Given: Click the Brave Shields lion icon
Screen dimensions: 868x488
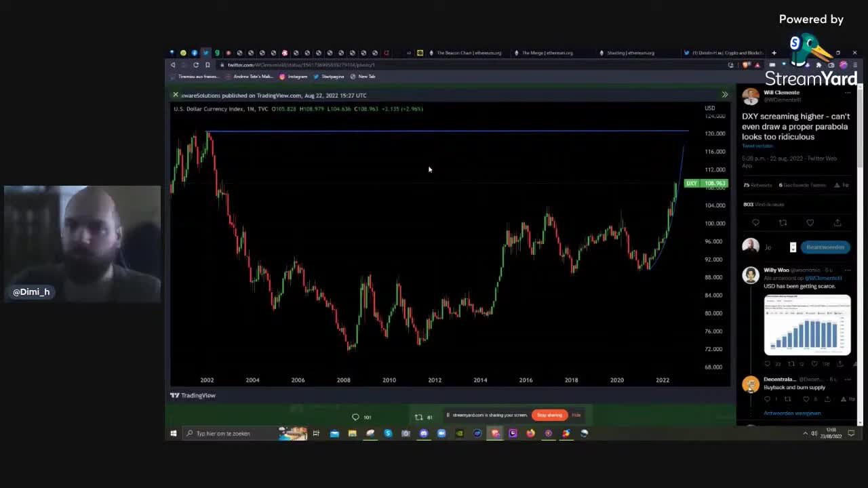Looking at the screenshot, I should pos(747,65).
